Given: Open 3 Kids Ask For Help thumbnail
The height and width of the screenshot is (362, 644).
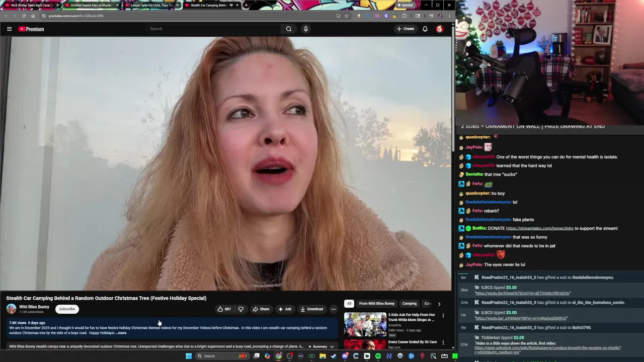Looking at the screenshot, I should [x=365, y=324].
